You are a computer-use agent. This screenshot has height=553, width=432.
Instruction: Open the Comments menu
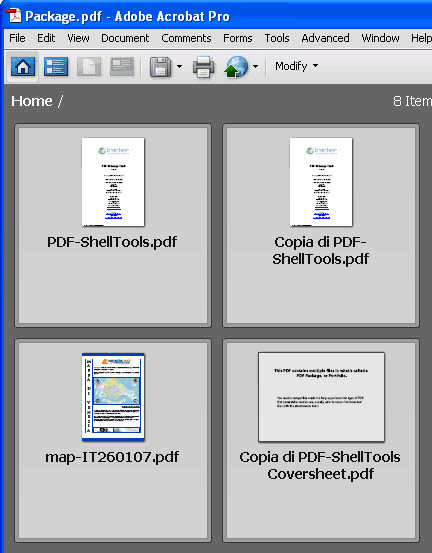[x=186, y=38]
